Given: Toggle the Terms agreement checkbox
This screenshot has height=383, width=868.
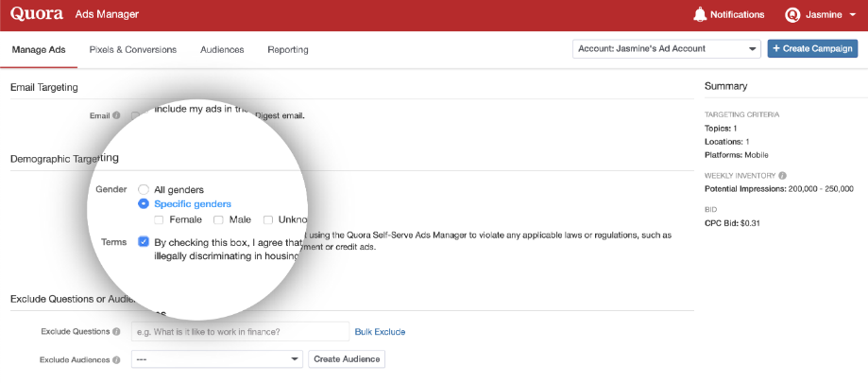Looking at the screenshot, I should pos(143,242).
